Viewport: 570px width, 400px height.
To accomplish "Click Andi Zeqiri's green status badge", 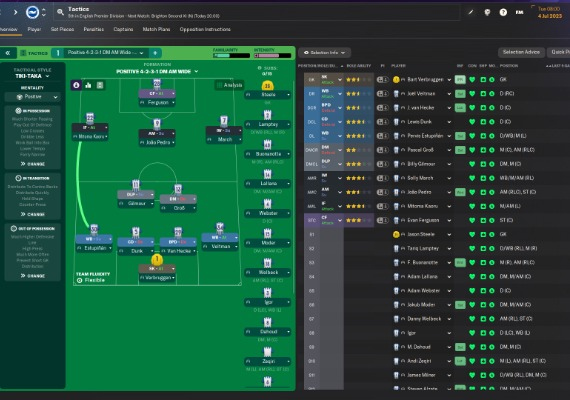I will tap(460, 361).
